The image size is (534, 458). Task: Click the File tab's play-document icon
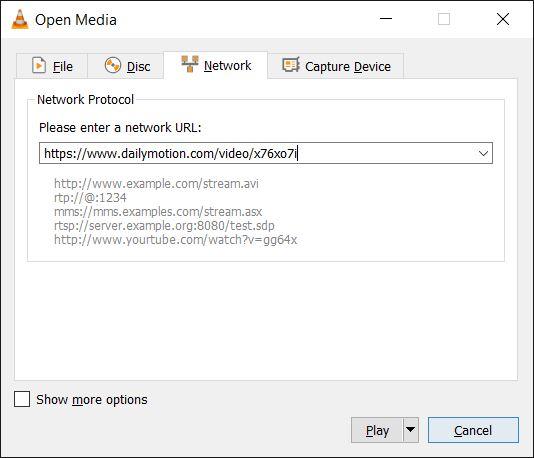click(x=39, y=65)
